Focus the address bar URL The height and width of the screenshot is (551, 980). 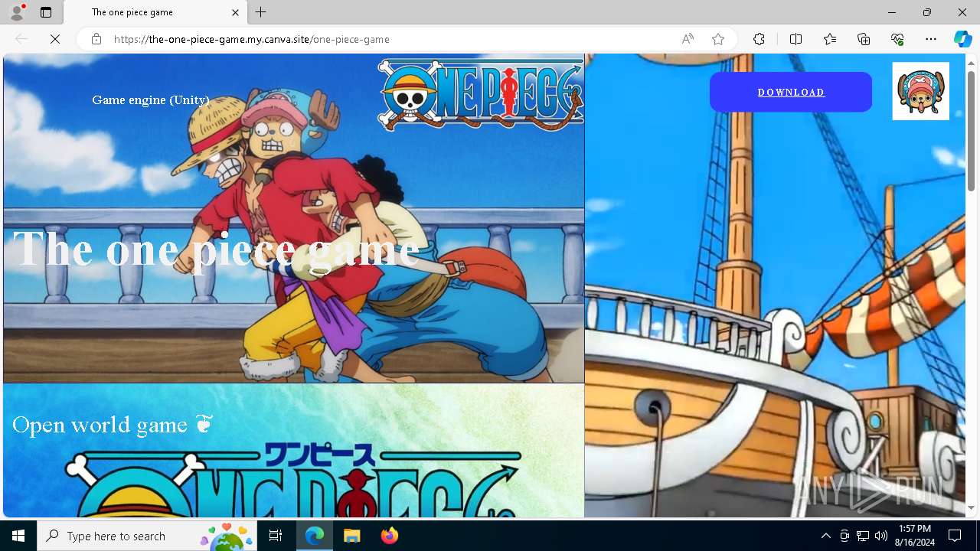(x=252, y=39)
